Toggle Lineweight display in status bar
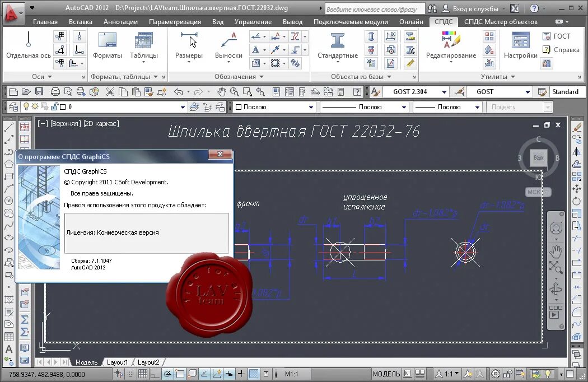The width and height of the screenshot is (588, 382). [x=241, y=374]
